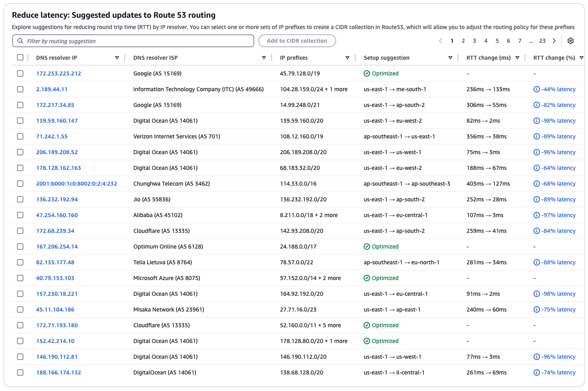Viewport: 588px width, 391px height.
Task: Click info icon beside -88% latency
Action: pos(537,262)
